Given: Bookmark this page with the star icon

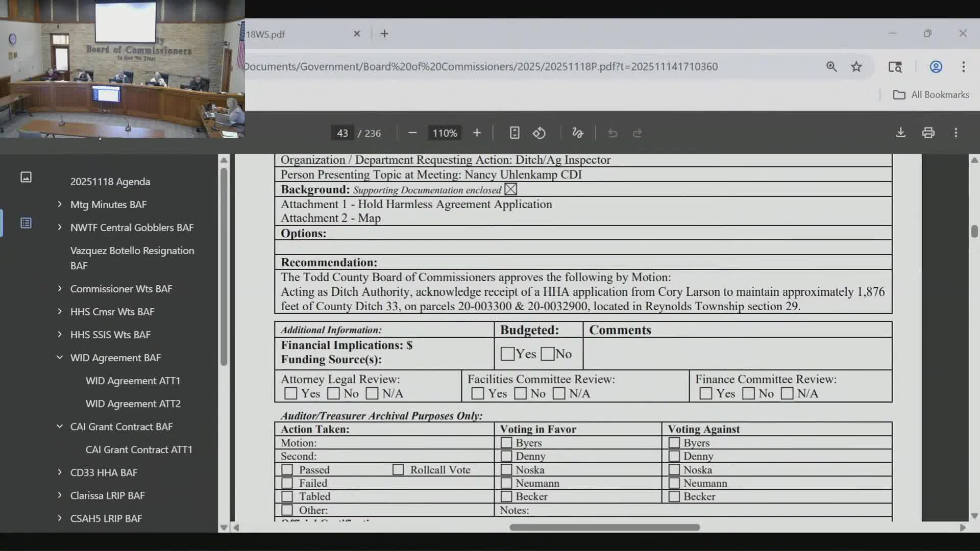Looking at the screenshot, I should coord(856,67).
